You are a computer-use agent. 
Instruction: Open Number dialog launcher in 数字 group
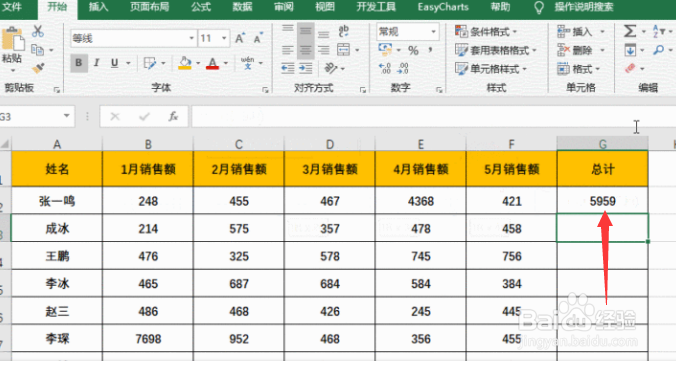[439, 90]
